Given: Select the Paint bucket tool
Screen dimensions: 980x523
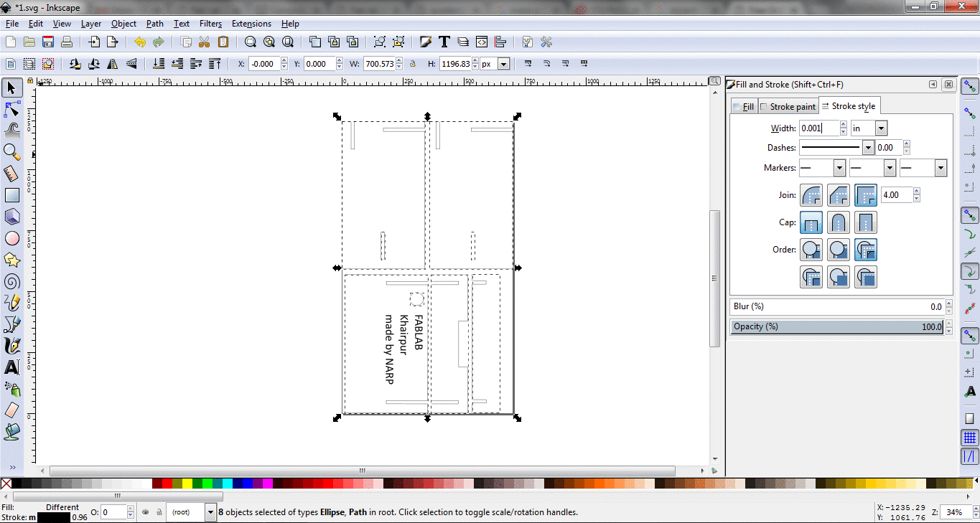Looking at the screenshot, I should (11, 432).
